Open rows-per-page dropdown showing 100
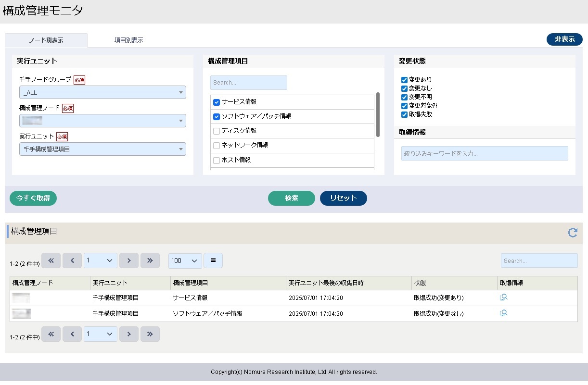Viewport: 588px width, 385px height. [x=185, y=261]
